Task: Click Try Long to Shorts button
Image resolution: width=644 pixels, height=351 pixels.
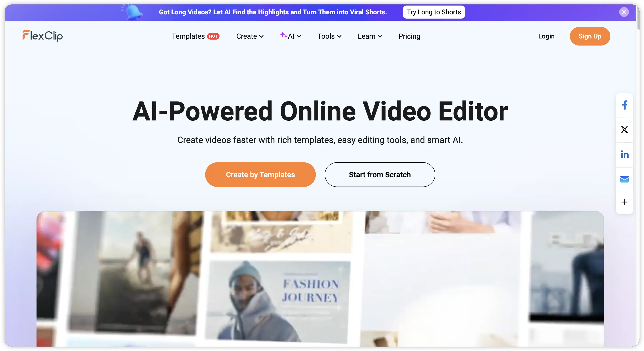Action: [x=434, y=12]
